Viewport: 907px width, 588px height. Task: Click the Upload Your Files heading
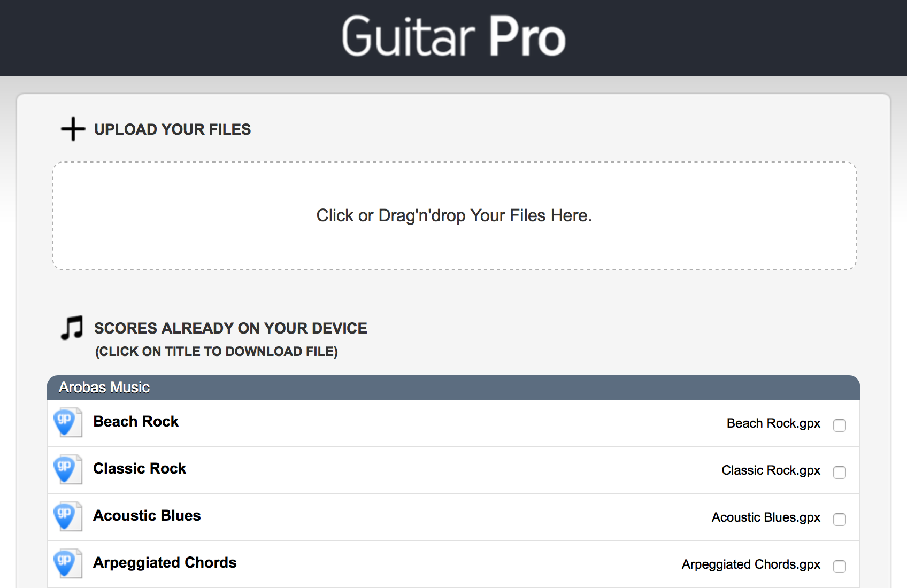[x=173, y=129]
